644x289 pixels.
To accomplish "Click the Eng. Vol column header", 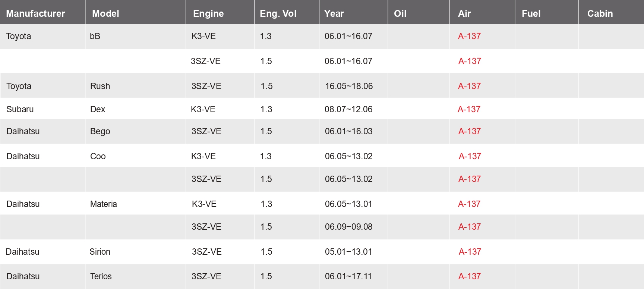I will coord(278,13).
